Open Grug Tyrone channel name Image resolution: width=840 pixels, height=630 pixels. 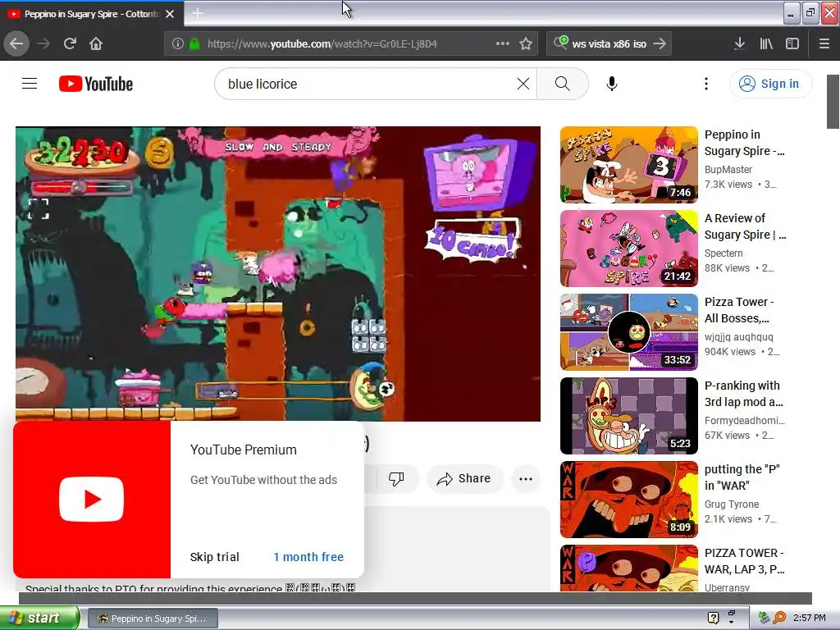point(731,504)
